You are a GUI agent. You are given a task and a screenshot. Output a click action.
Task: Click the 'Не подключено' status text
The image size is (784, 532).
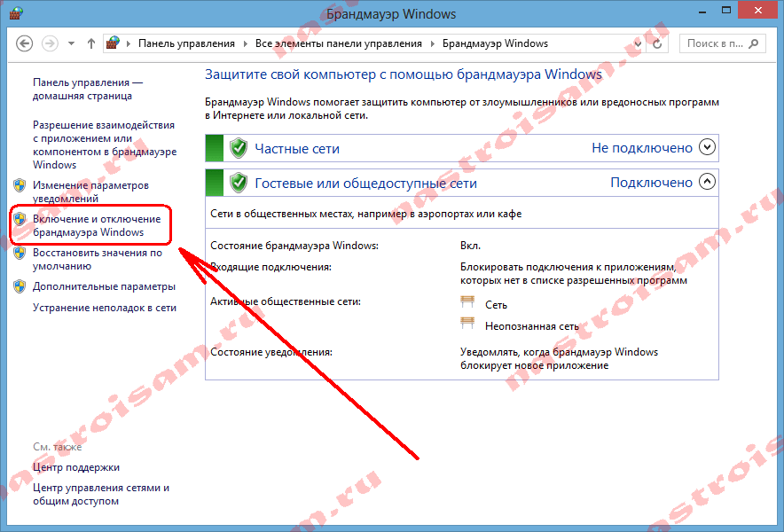642,148
